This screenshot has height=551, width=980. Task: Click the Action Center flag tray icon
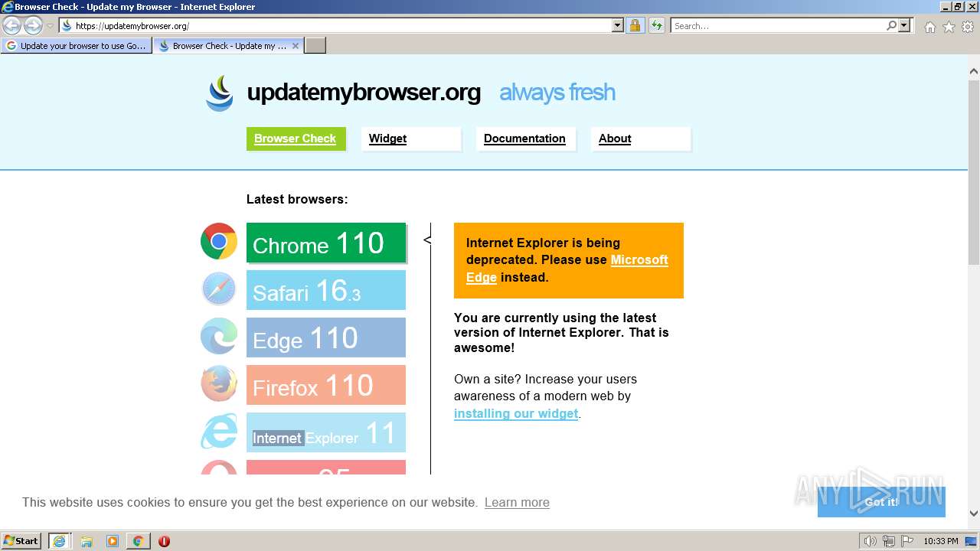(906, 541)
